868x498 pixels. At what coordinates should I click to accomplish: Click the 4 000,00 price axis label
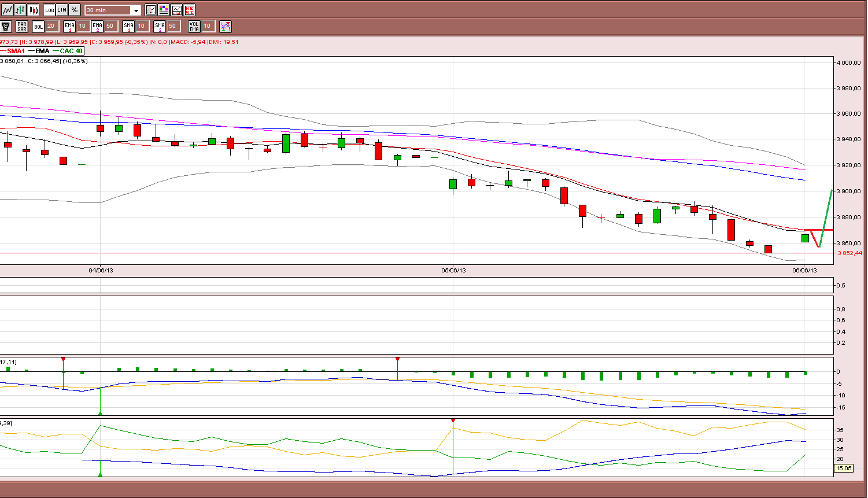850,62
